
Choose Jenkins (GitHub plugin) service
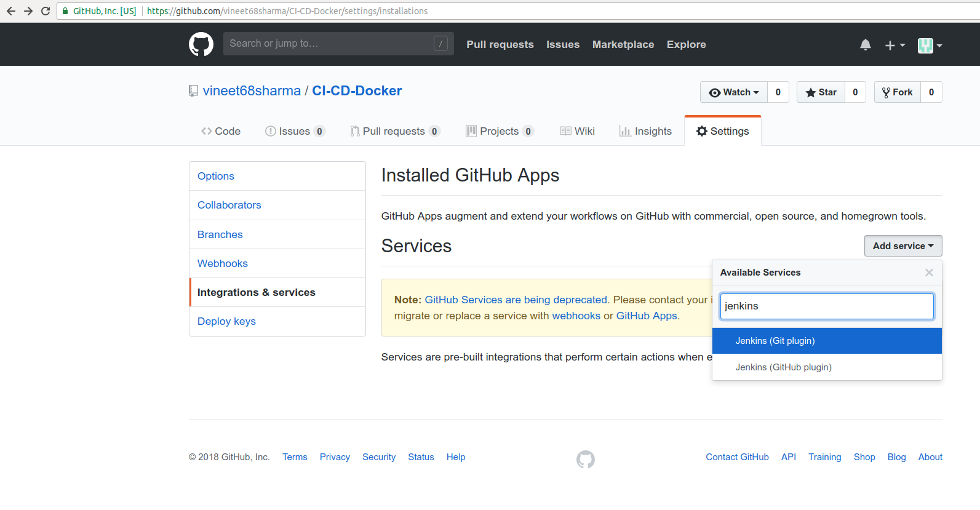point(827,367)
